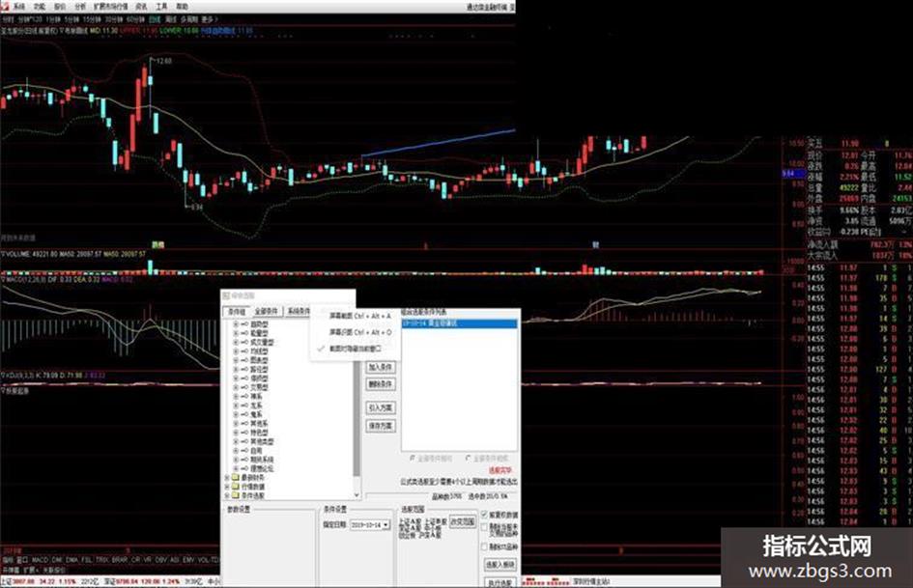Select the 理想论坛 tree item

262,468
